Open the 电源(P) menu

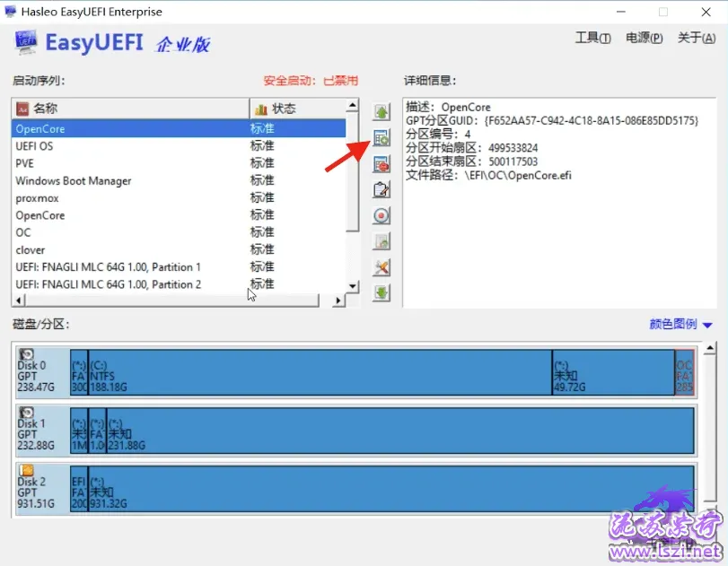[x=644, y=38]
